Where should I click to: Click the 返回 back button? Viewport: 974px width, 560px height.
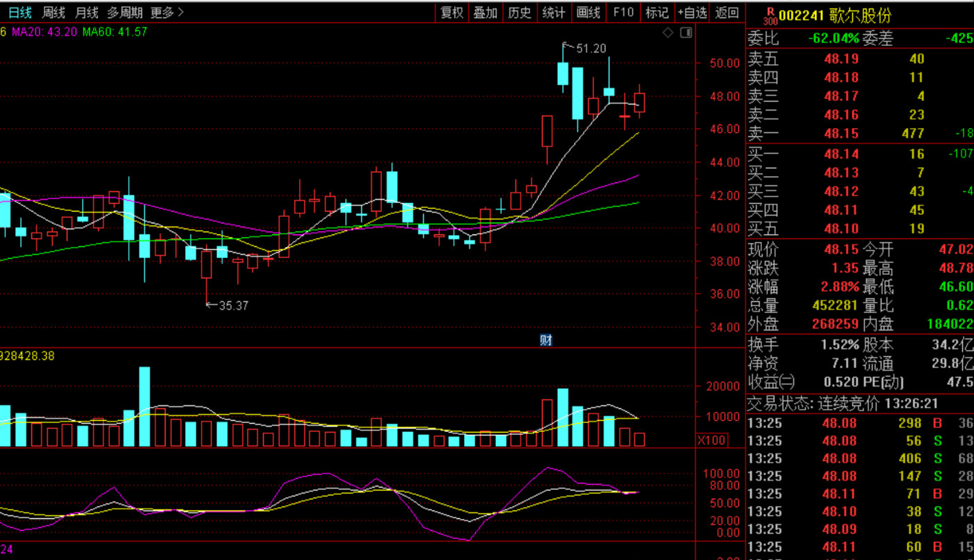coord(727,13)
